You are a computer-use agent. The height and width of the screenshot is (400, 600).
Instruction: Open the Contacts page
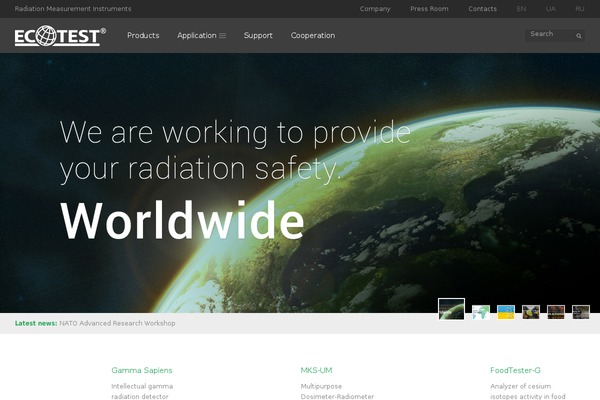coord(483,9)
